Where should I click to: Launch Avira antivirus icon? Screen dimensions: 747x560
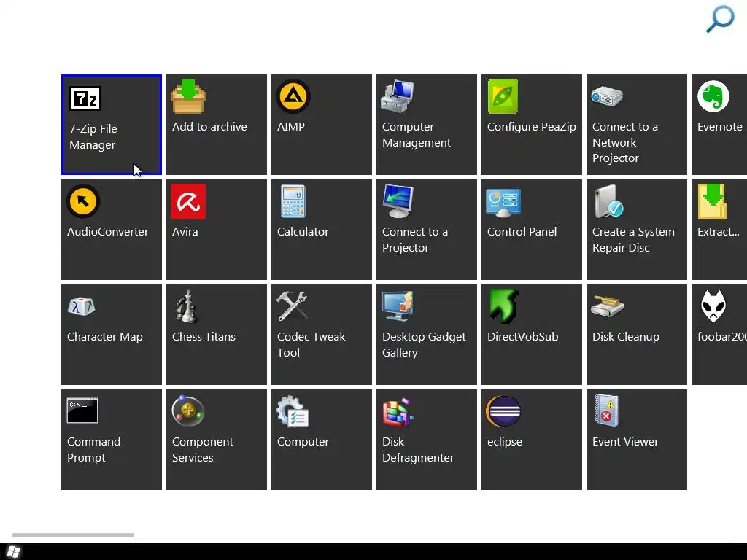tap(188, 201)
